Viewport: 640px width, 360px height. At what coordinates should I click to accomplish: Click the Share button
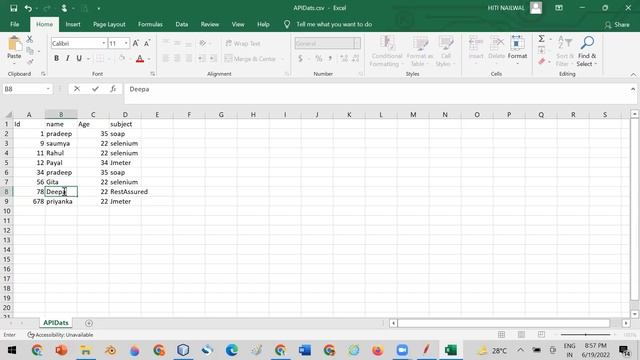(617, 25)
